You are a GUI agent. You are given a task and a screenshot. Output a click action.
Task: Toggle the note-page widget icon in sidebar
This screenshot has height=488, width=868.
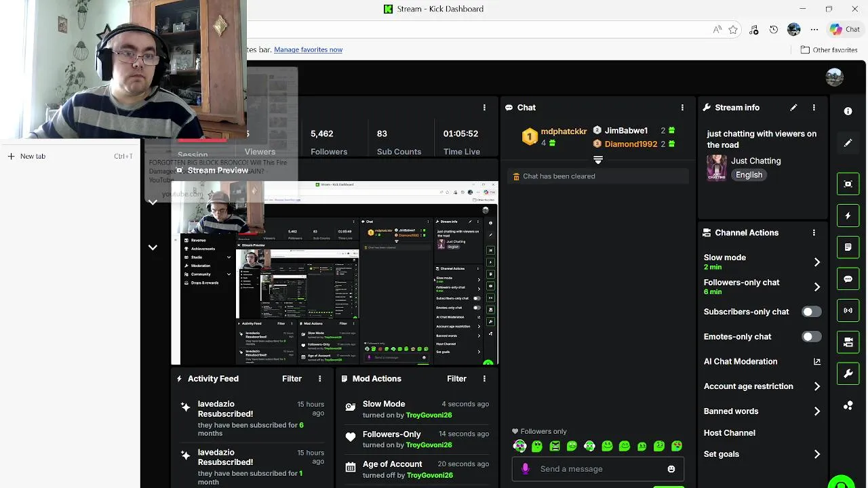tap(848, 247)
